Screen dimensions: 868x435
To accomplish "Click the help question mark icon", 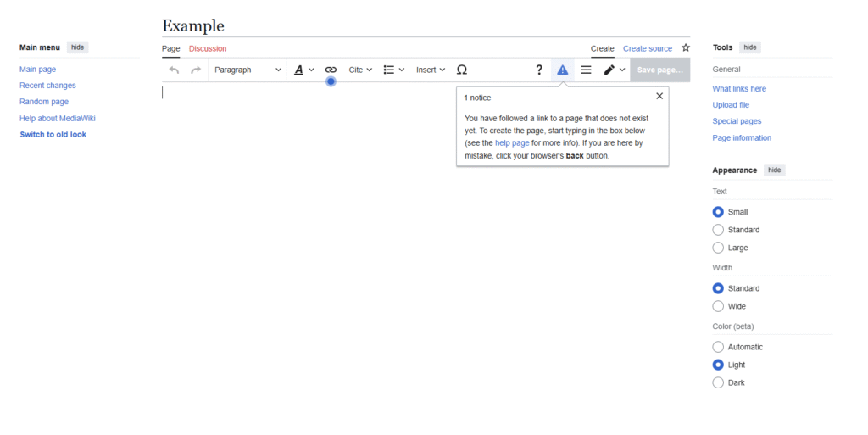I will [539, 70].
